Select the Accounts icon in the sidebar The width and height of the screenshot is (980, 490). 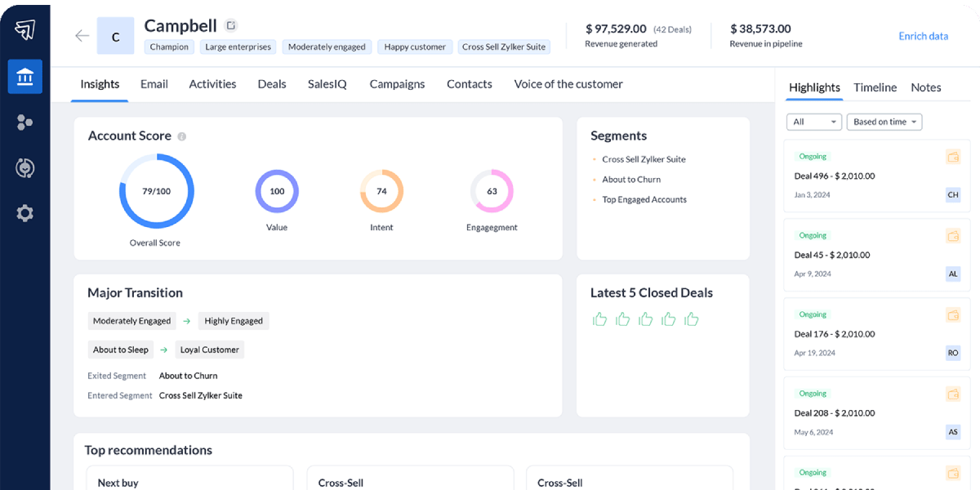(x=24, y=77)
